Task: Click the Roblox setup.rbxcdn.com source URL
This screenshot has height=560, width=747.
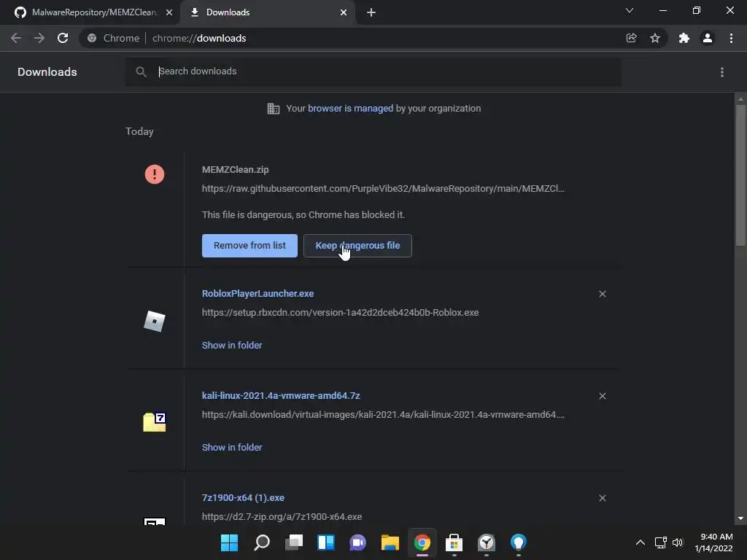Action: [340, 313]
